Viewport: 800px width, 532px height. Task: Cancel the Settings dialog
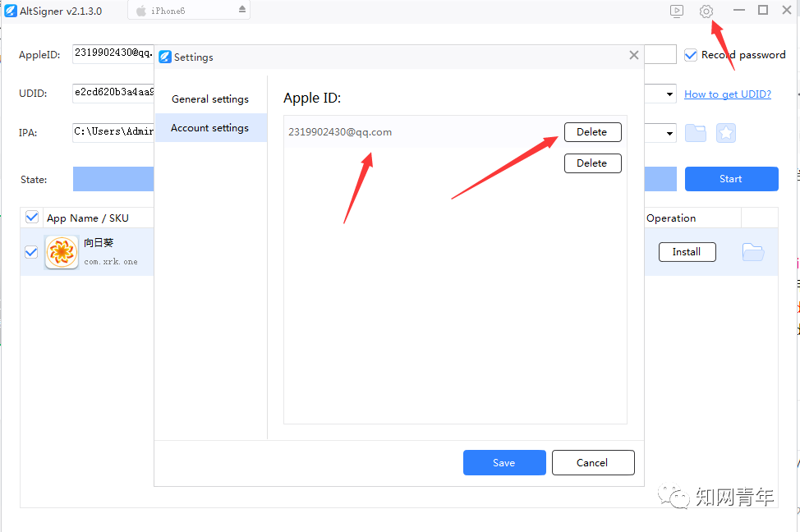593,463
